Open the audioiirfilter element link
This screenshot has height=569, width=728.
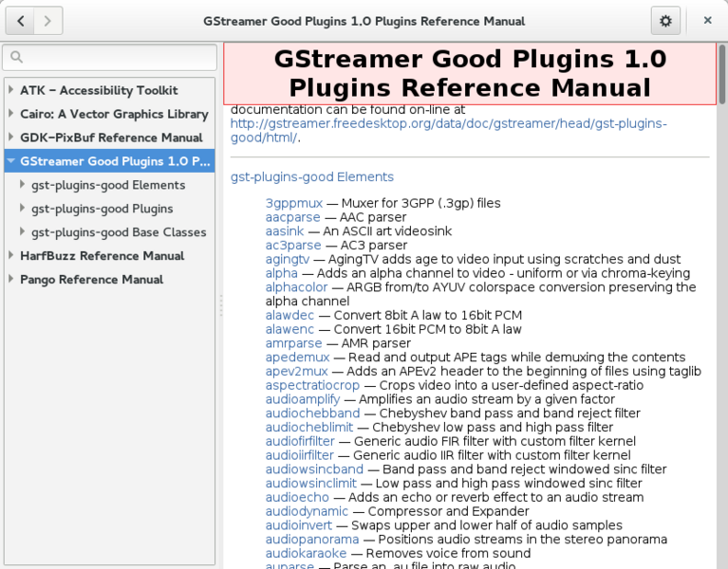[300, 455]
